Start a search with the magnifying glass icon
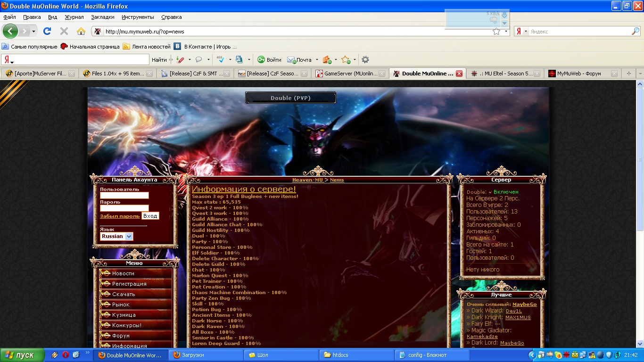Screen dimensions: 644x362 pyautogui.click(x=636, y=32)
